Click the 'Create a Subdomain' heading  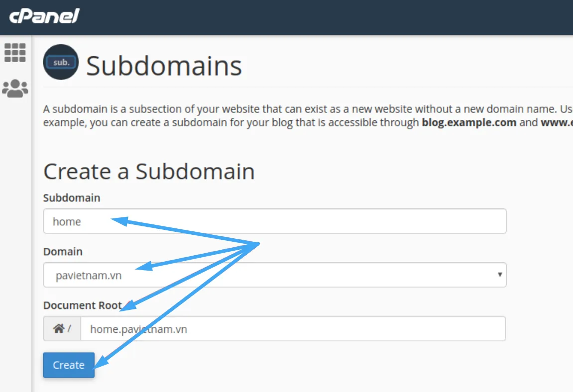click(149, 172)
